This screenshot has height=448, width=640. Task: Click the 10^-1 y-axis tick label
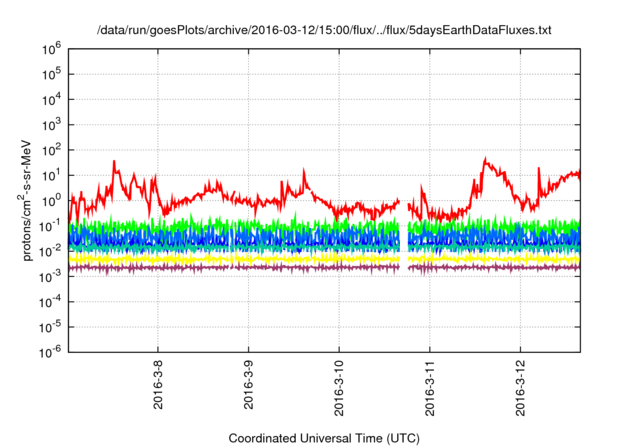(x=50, y=226)
